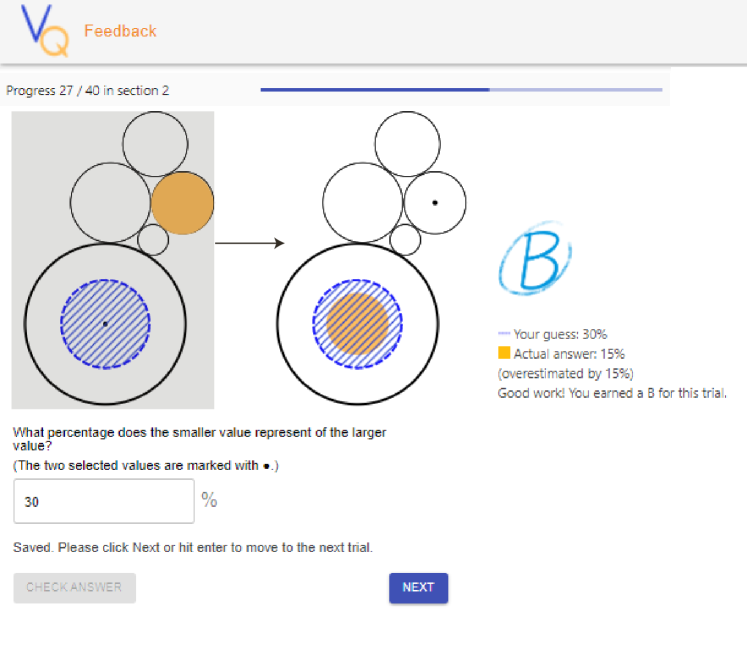Click the dotted circle in right diagram
Screen dimensions: 747x650
435,203
